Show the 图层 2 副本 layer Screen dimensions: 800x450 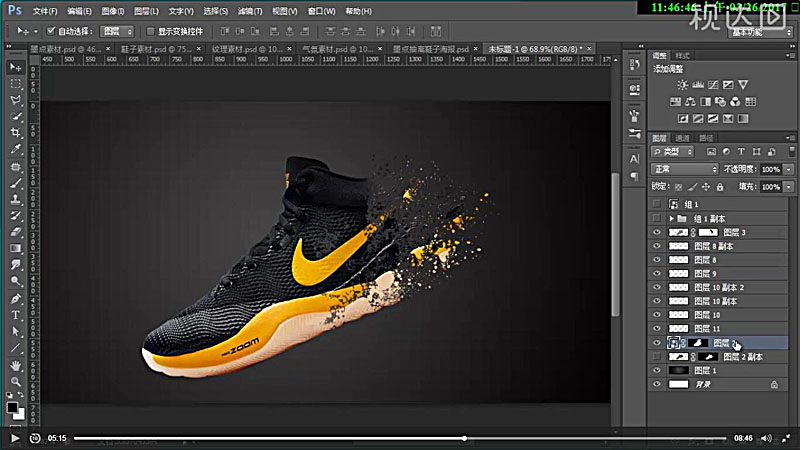(657, 357)
